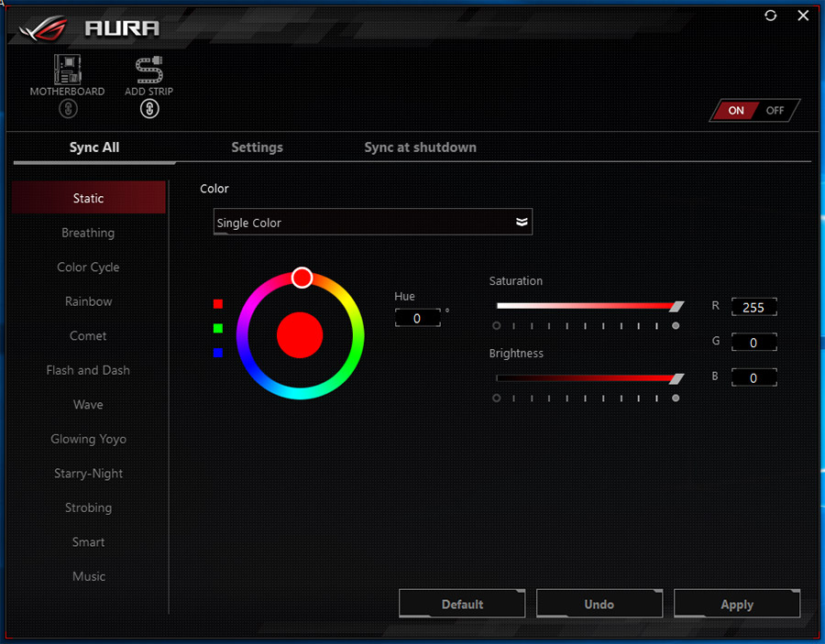The image size is (825, 644).
Task: Click the Hue value field
Action: [x=417, y=318]
